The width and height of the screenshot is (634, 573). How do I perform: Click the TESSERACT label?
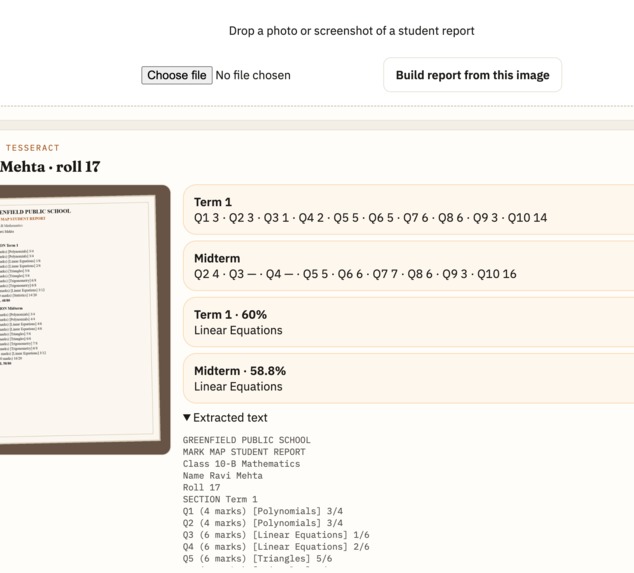coord(32,148)
